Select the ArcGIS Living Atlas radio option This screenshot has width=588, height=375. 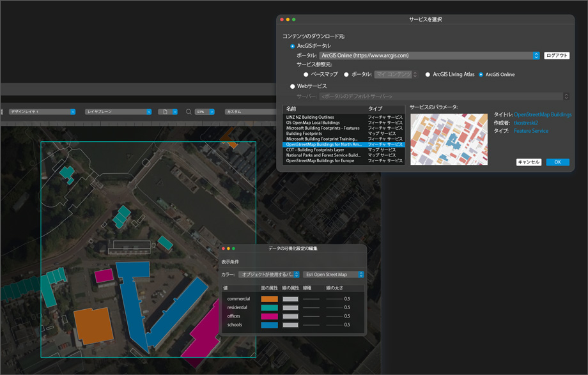pos(428,75)
